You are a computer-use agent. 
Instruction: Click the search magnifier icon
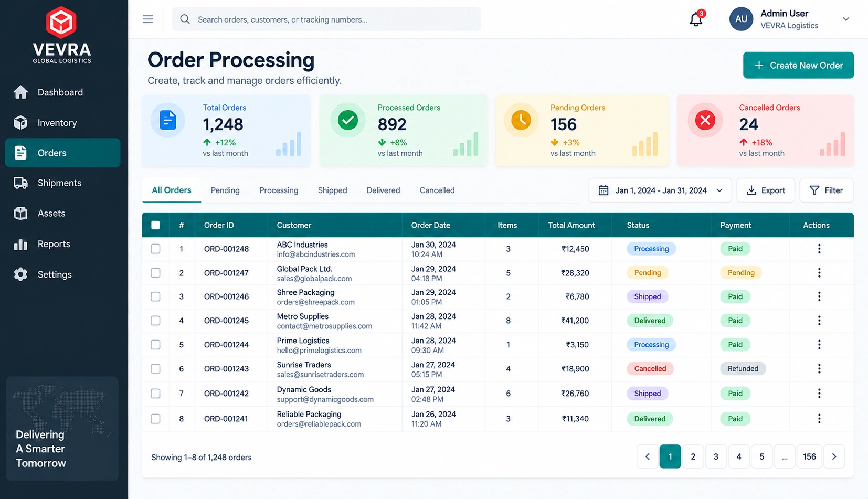pyautogui.click(x=185, y=19)
